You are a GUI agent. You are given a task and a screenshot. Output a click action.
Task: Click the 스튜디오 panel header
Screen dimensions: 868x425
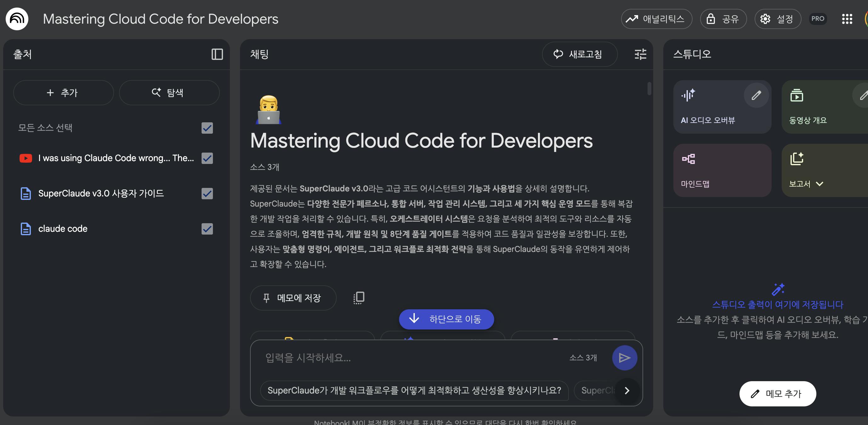692,54
